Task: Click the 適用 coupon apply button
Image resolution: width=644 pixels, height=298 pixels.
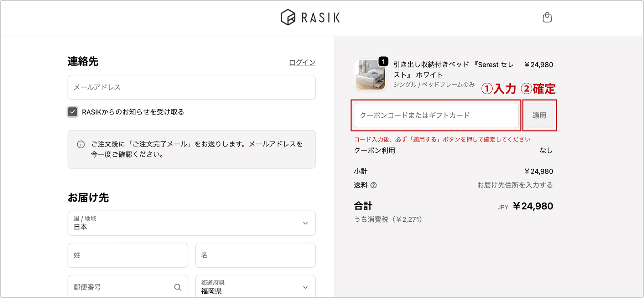Action: 539,115
